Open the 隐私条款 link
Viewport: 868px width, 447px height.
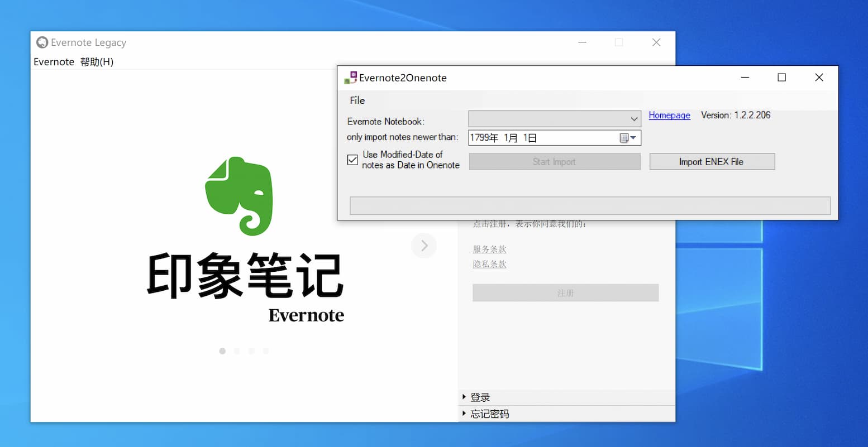click(489, 265)
